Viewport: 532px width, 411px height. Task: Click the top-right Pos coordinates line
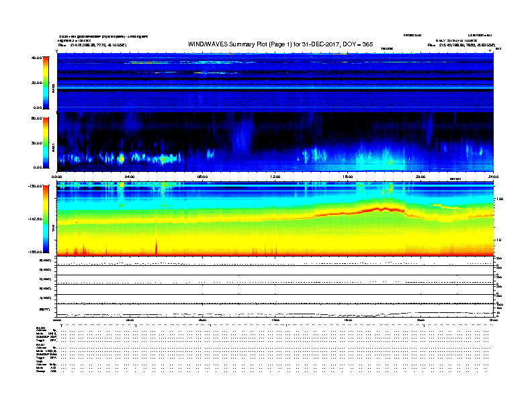(x=461, y=45)
